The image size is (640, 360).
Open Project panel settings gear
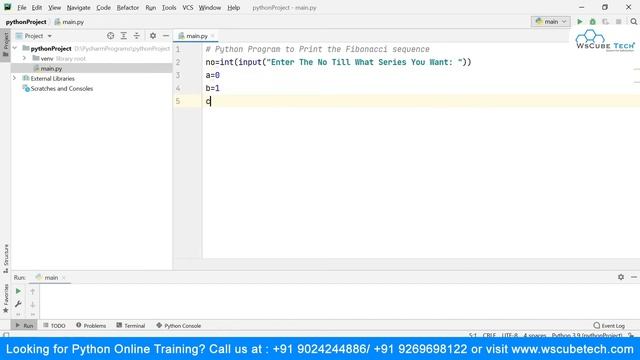(x=153, y=36)
